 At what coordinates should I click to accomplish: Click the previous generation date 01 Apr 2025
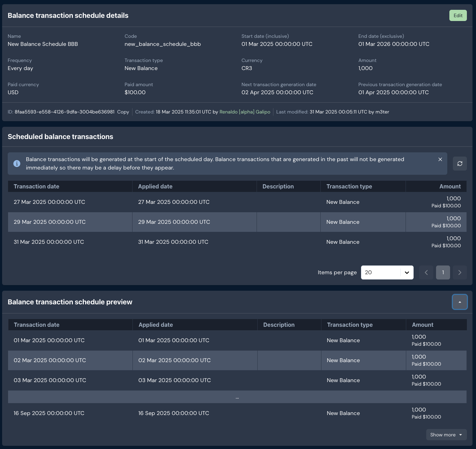(x=393, y=92)
